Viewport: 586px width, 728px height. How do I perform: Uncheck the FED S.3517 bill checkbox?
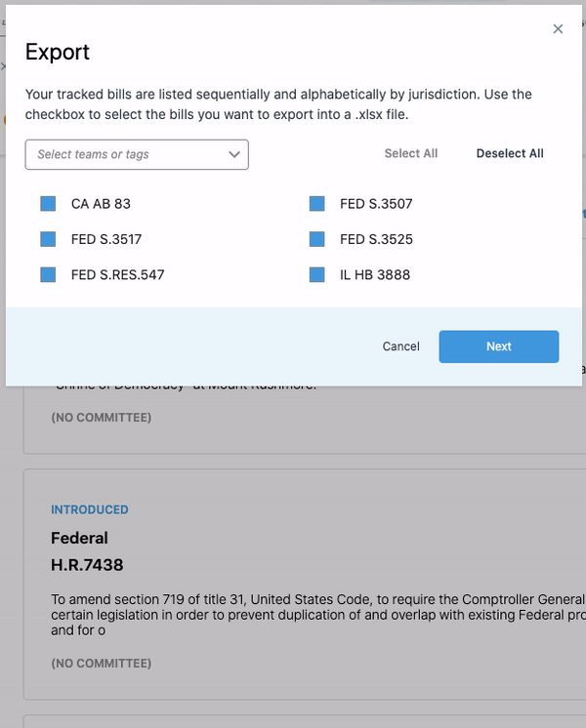click(48, 239)
